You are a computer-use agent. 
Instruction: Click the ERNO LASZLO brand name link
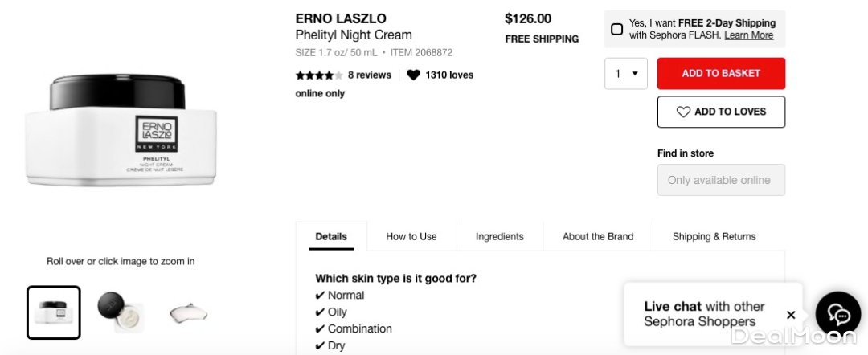(x=341, y=18)
